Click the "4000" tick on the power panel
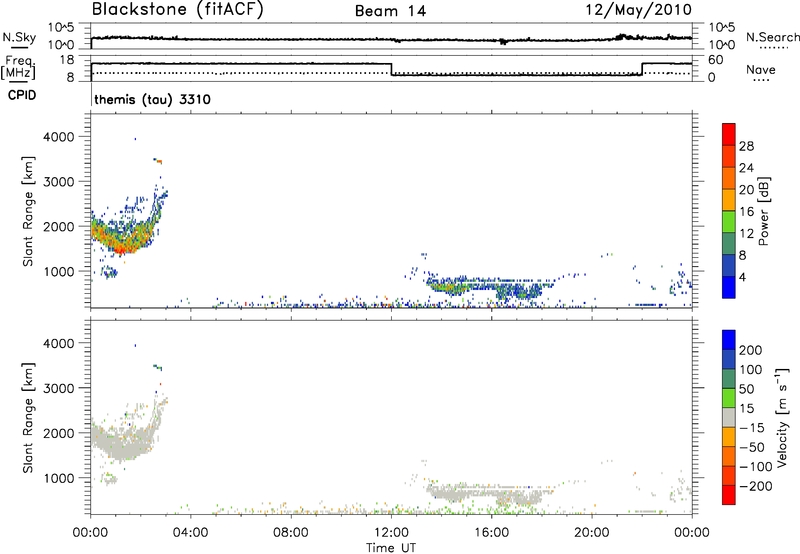The width and height of the screenshot is (800, 554). pos(59,137)
